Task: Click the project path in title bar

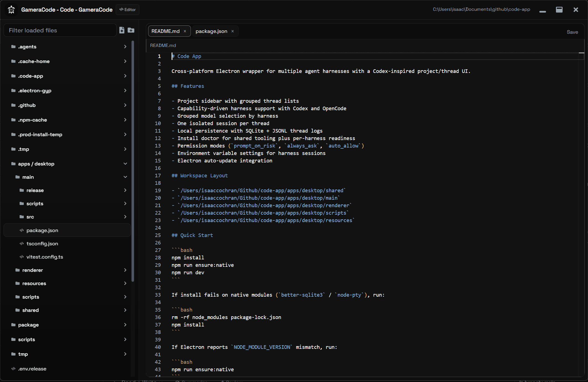Action: pos(481,9)
